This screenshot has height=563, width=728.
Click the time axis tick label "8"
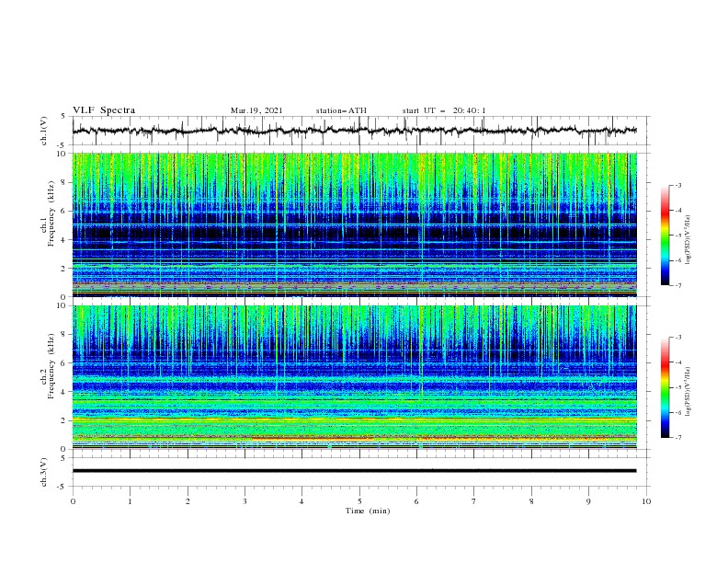point(531,501)
